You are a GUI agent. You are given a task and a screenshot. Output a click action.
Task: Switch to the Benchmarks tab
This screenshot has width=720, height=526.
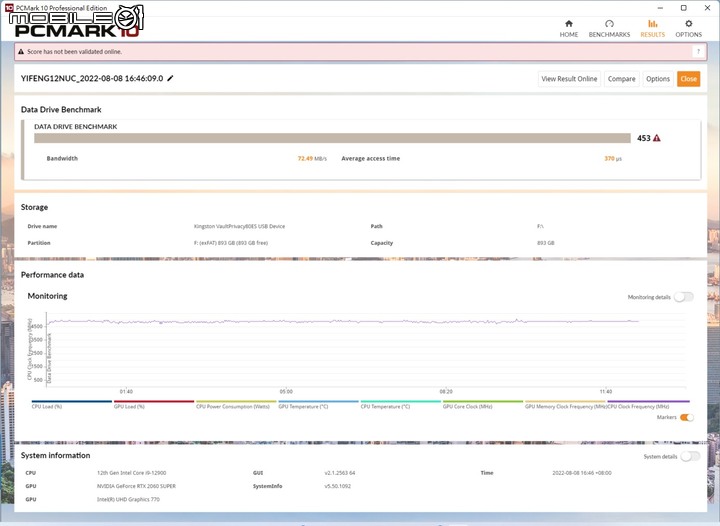click(609, 28)
